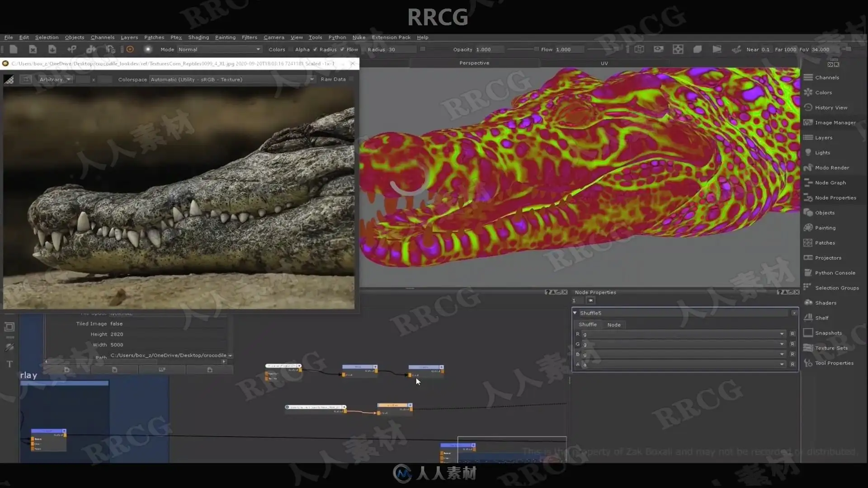868x488 pixels.
Task: Enable the Raw Data checkbox
Action: point(352,79)
